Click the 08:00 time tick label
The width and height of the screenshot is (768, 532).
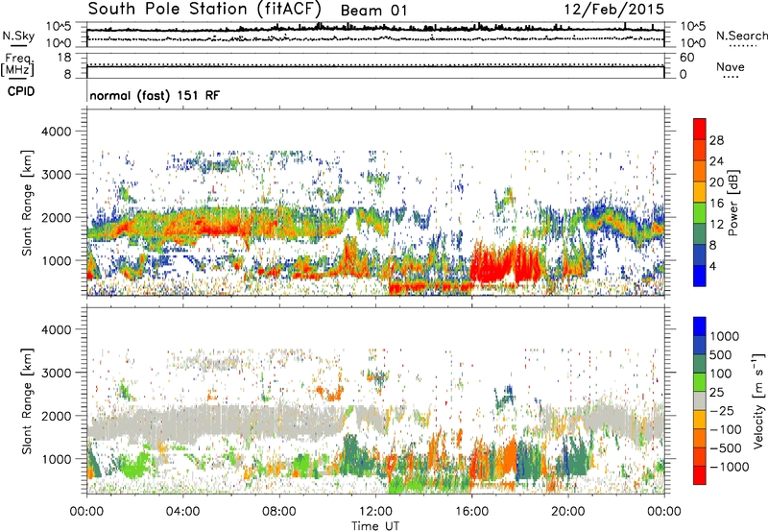click(x=279, y=512)
